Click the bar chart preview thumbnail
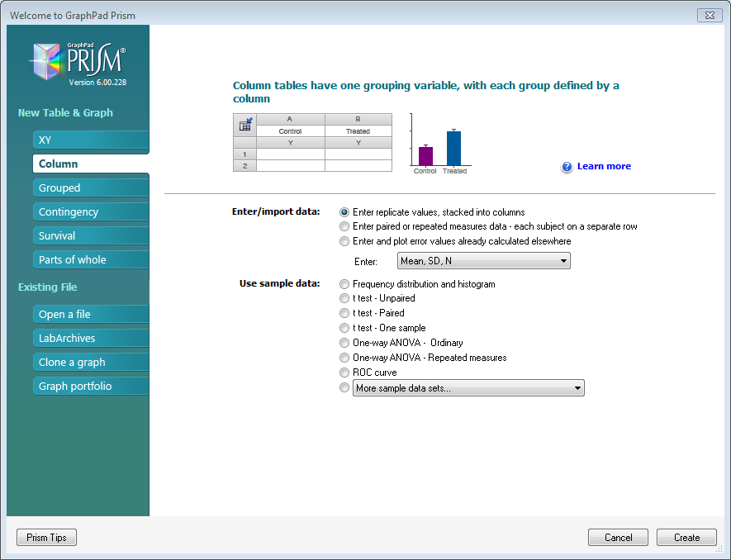This screenshot has width=731, height=560. [439, 145]
